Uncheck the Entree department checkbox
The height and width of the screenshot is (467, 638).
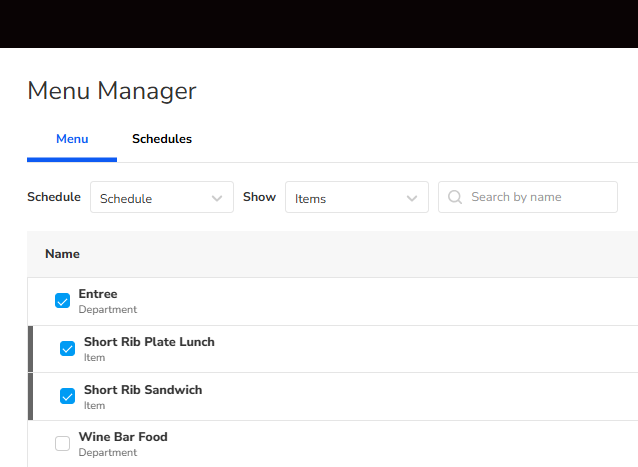point(63,301)
